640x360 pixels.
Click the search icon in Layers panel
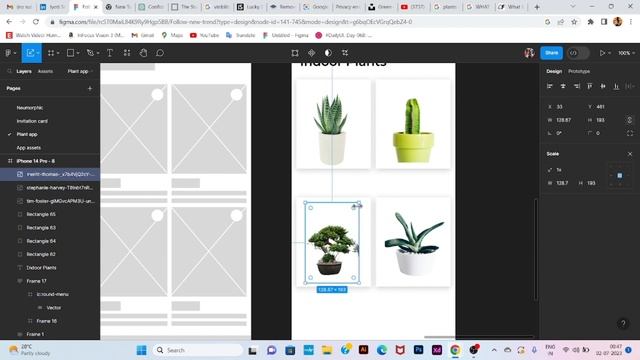click(9, 71)
